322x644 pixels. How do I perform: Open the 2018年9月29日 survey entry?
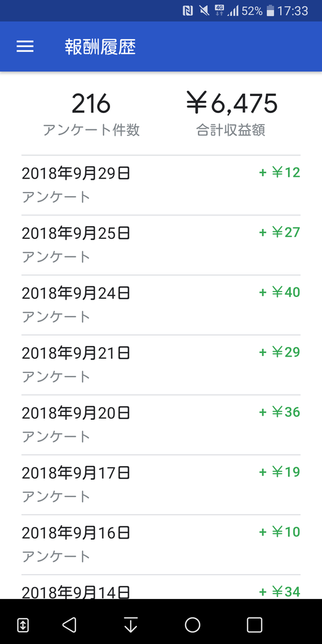(x=161, y=185)
